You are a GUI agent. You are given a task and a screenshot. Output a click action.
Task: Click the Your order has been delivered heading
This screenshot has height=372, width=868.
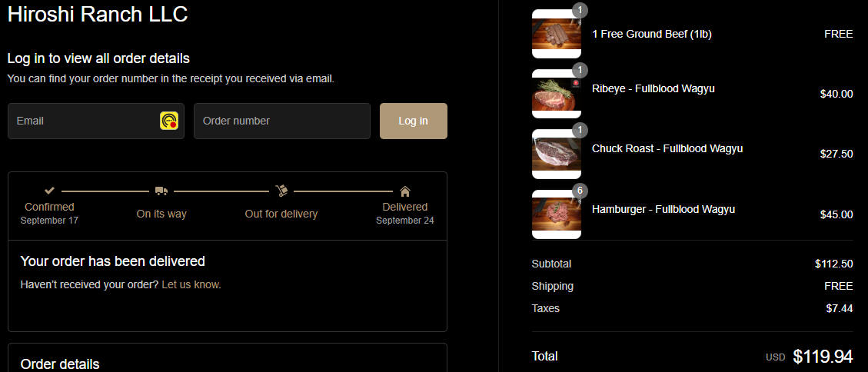[112, 261]
